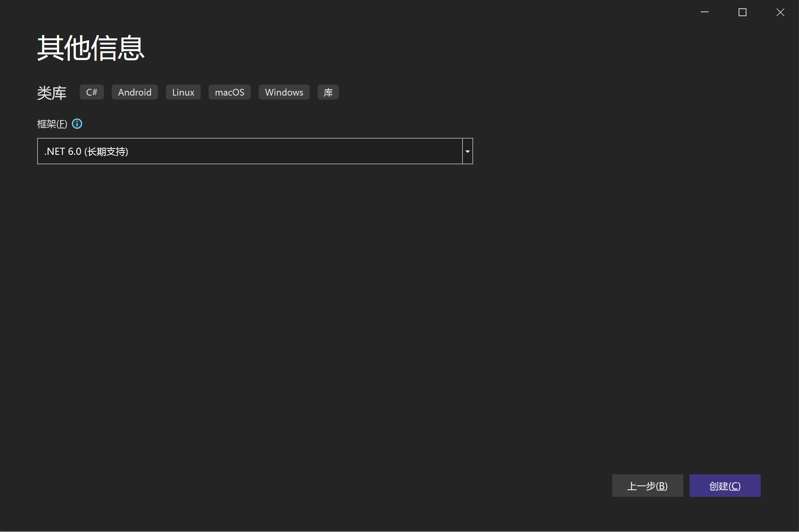Click the C# tag
Screen dimensions: 799x532
[x=92, y=92]
